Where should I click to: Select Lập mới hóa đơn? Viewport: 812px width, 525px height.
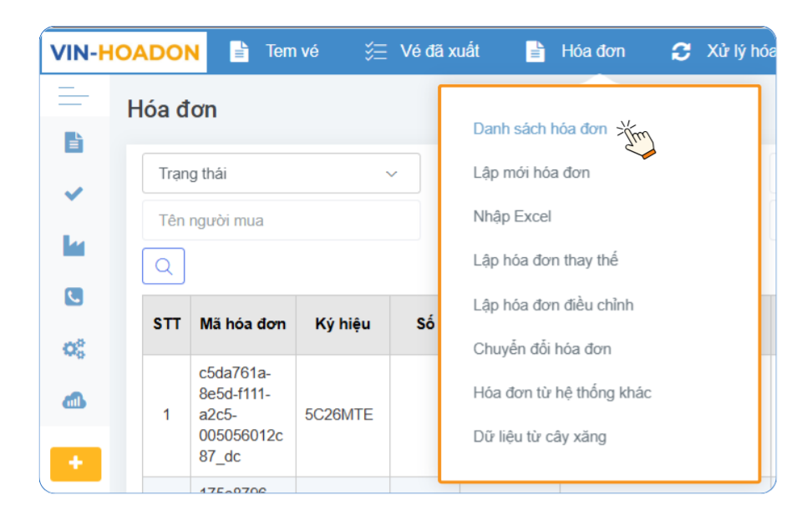coord(531,173)
